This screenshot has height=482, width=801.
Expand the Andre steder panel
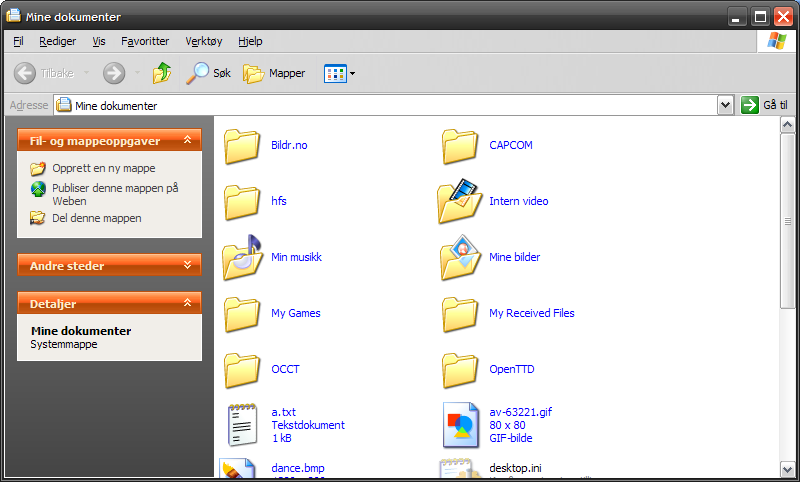click(x=187, y=264)
